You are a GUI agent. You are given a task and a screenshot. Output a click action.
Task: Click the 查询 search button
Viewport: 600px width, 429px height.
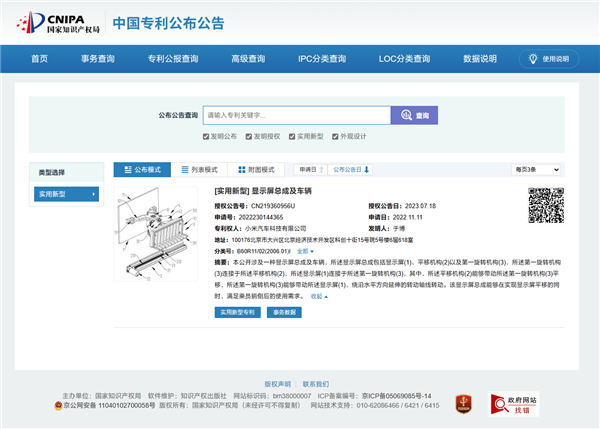(x=414, y=115)
